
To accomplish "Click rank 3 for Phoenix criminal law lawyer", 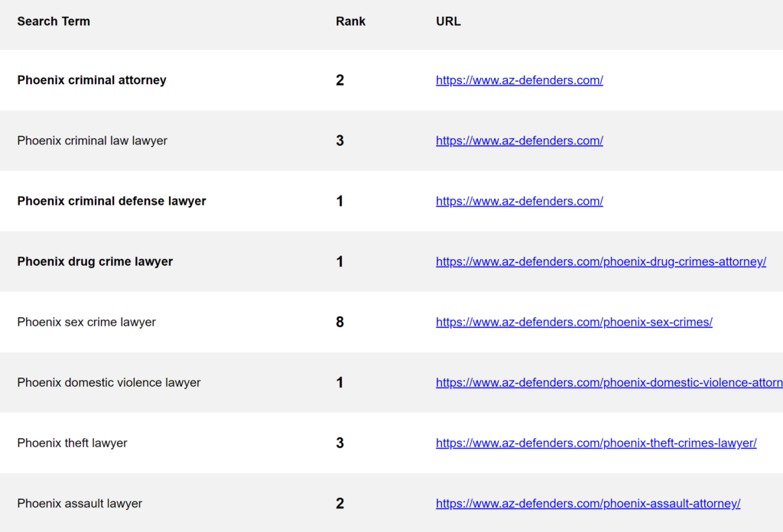I will click(340, 141).
